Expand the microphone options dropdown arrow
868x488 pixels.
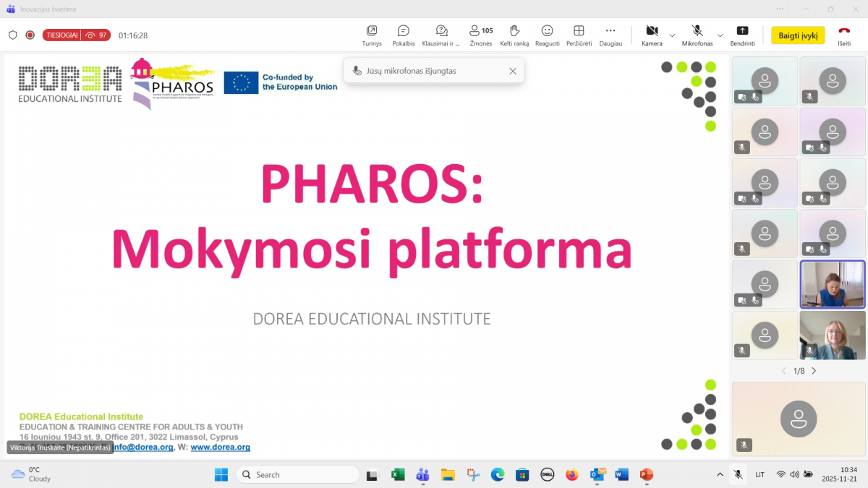coord(720,35)
